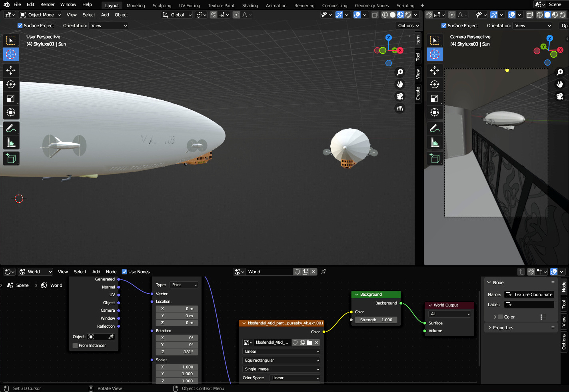Open the File menu
Screen dimensions: 569x392
17,4
